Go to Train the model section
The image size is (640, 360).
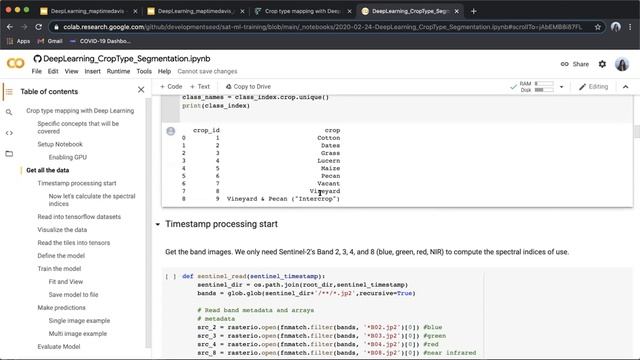point(59,269)
